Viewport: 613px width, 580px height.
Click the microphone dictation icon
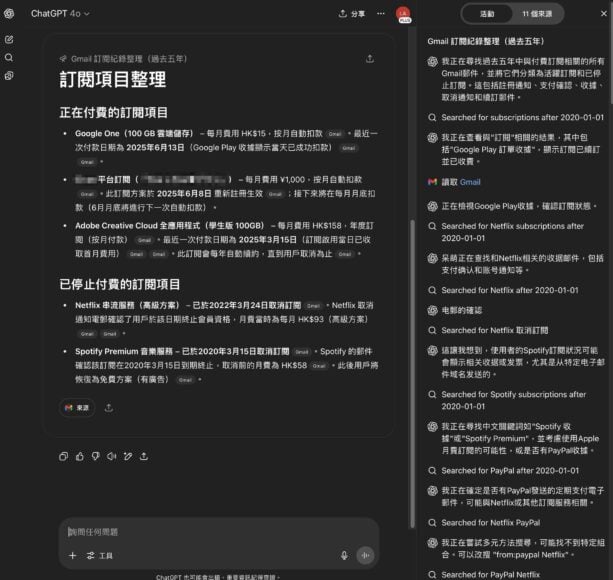pyautogui.click(x=344, y=555)
